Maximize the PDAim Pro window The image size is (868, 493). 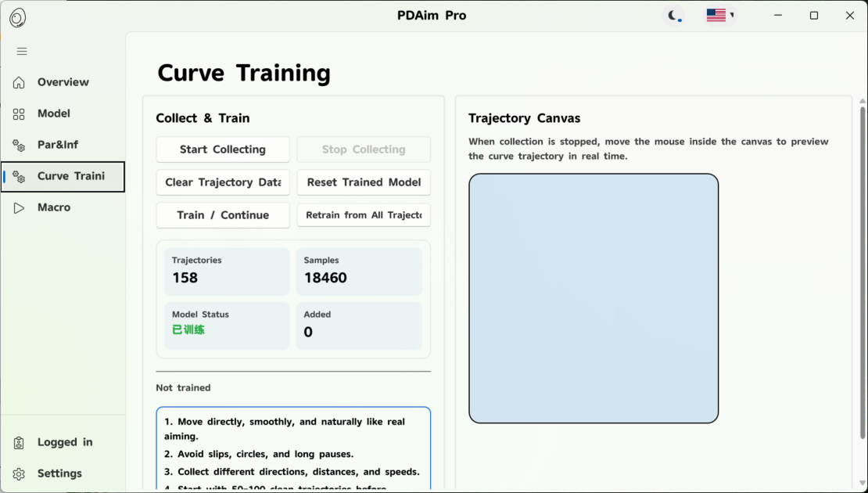coord(814,16)
